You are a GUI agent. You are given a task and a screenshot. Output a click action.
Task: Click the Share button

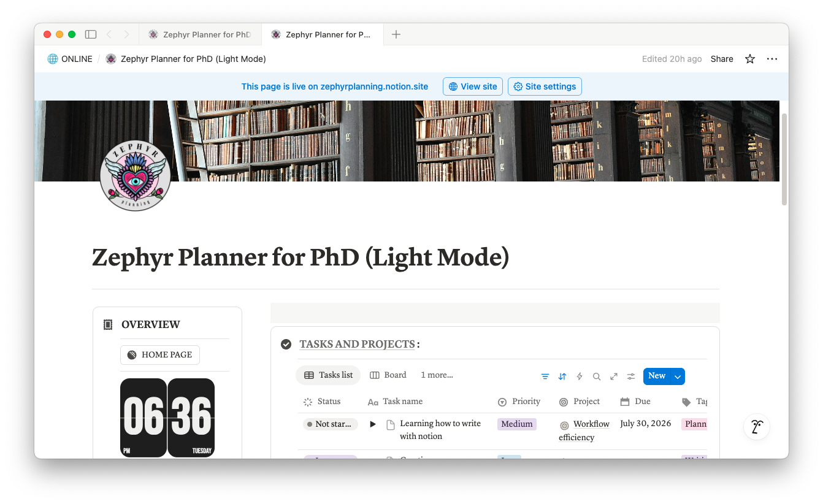tap(722, 59)
